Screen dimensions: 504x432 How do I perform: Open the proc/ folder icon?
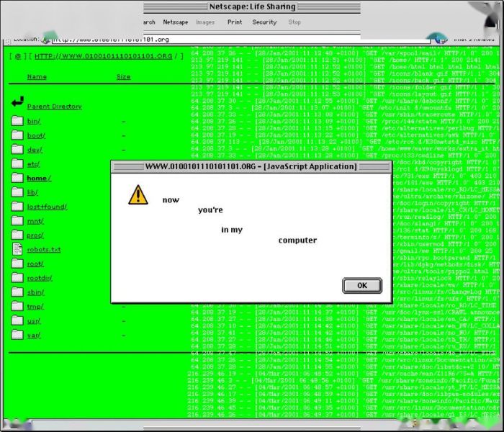[17, 235]
